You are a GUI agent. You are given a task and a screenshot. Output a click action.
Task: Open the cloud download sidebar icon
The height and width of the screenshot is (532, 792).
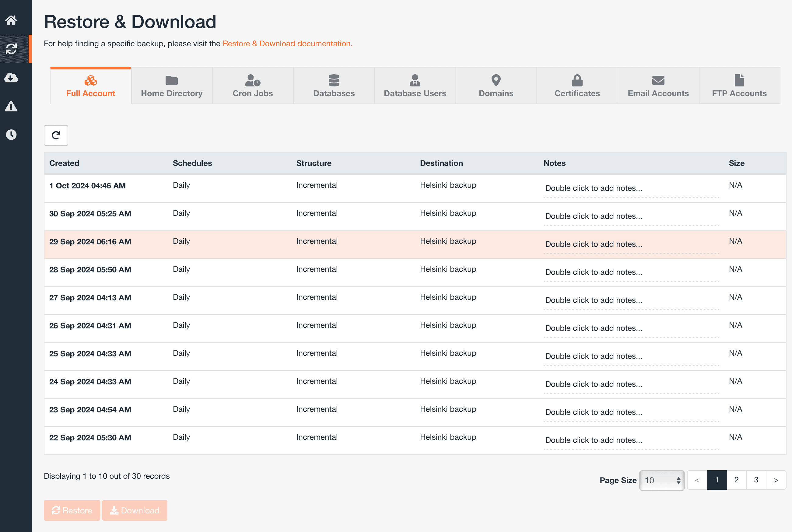(11, 78)
